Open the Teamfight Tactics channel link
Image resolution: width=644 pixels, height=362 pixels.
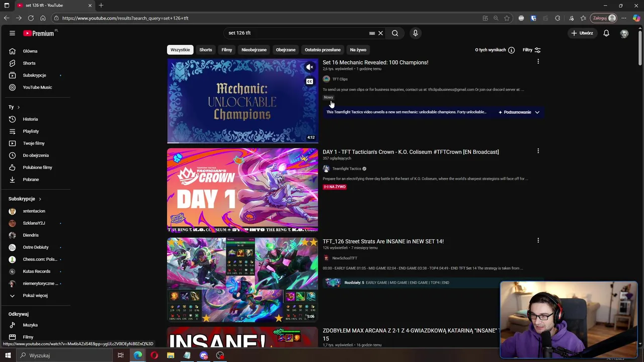click(347, 169)
